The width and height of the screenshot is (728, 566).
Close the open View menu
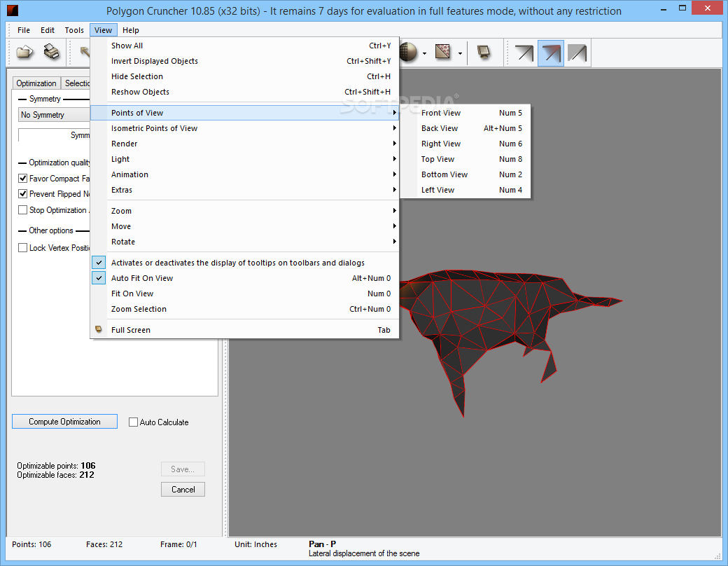pyautogui.click(x=103, y=30)
